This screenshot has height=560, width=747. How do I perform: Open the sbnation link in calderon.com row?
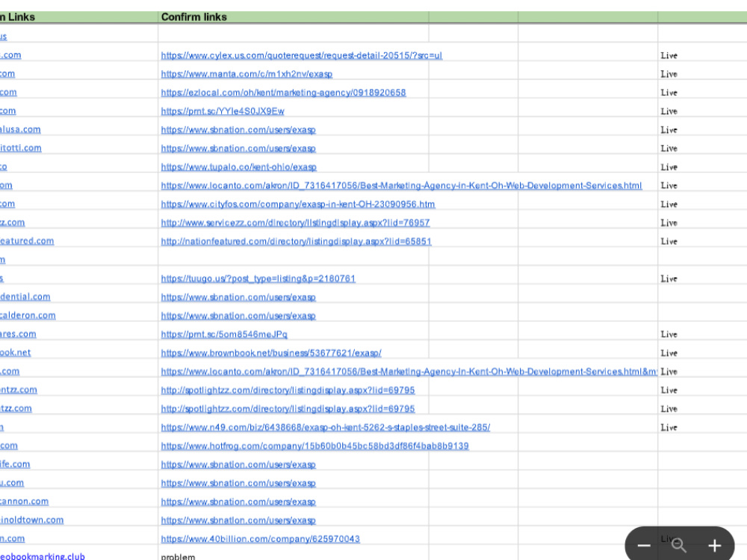pos(238,315)
